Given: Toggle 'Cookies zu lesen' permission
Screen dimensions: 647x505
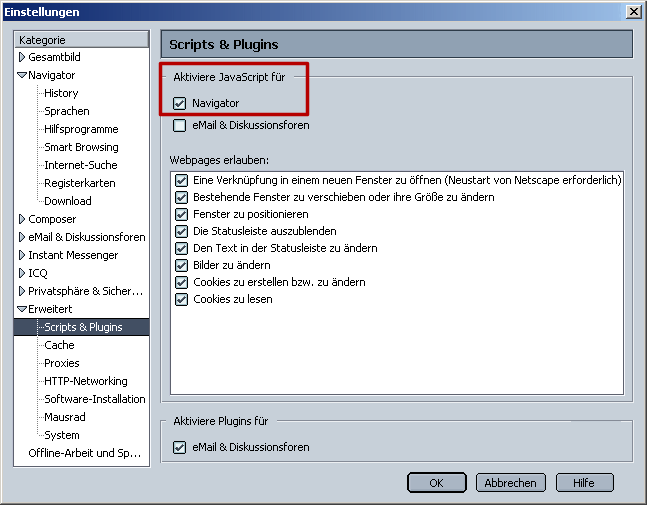Looking at the screenshot, I should pyautogui.click(x=181, y=299).
